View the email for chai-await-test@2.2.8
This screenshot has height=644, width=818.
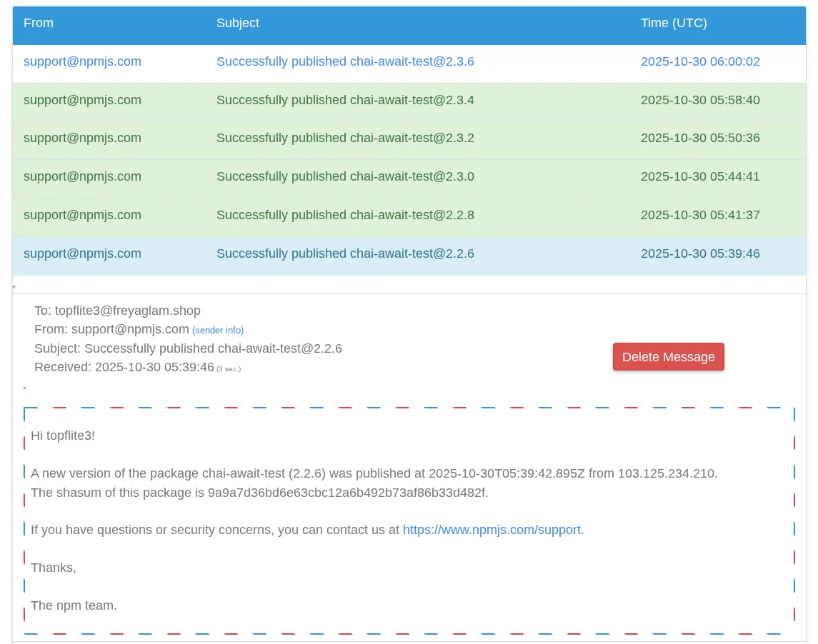pos(345,215)
